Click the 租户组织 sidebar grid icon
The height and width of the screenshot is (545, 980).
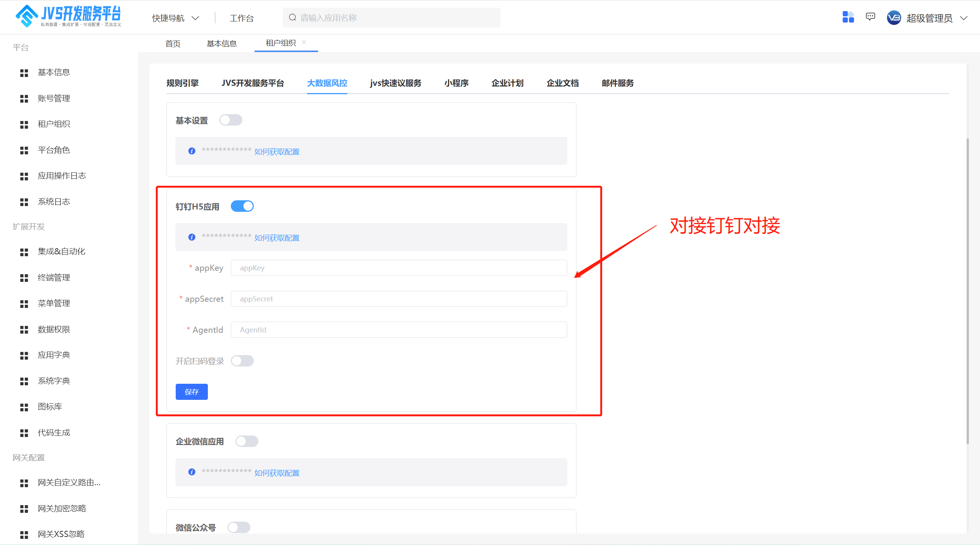(24, 124)
